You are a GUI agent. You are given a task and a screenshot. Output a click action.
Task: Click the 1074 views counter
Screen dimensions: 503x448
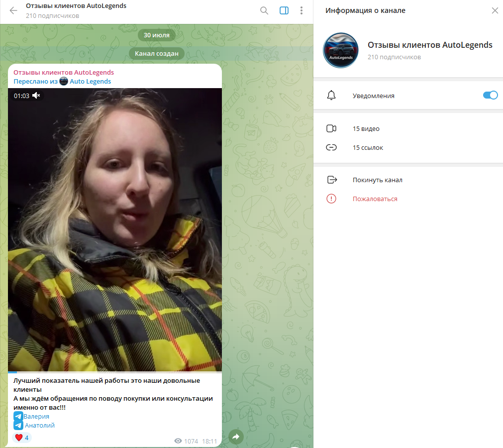pyautogui.click(x=186, y=441)
